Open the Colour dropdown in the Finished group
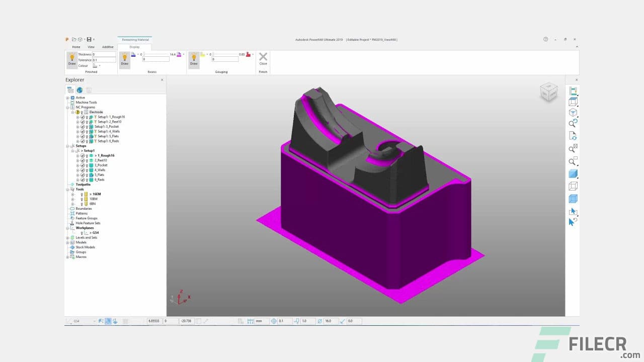The height and width of the screenshot is (362, 644). 99,65
